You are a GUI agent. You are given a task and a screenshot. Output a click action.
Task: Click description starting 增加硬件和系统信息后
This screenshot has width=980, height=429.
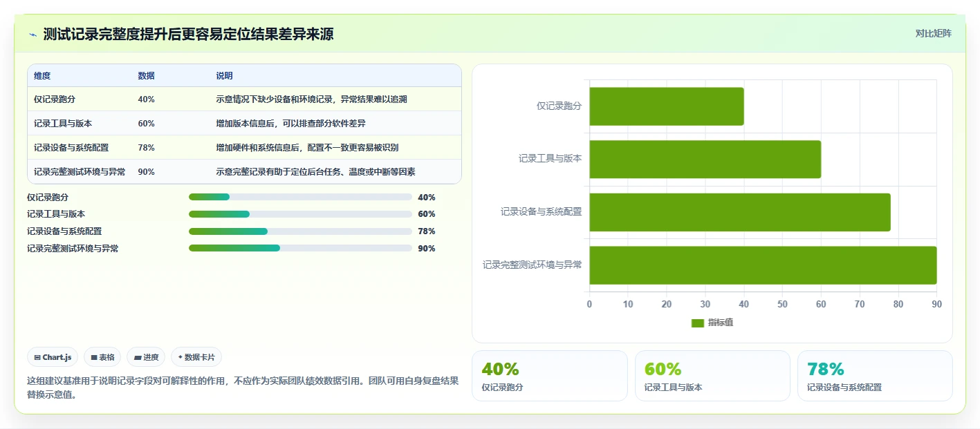pyautogui.click(x=307, y=148)
